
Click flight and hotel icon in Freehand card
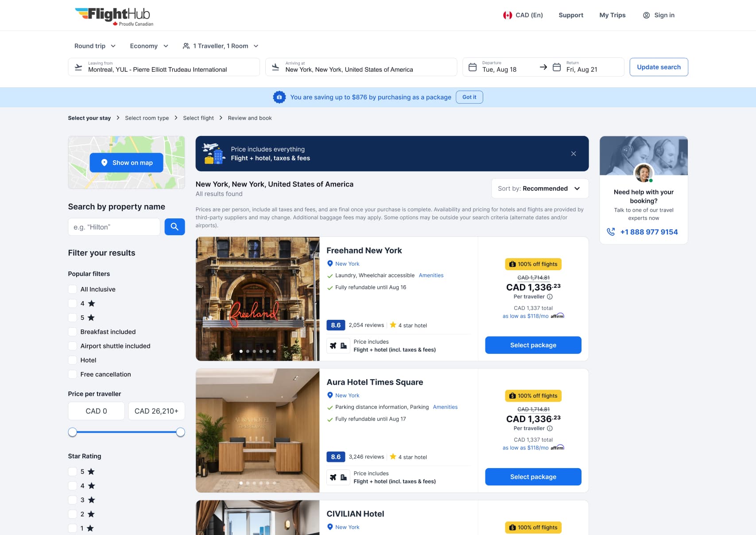coord(338,345)
